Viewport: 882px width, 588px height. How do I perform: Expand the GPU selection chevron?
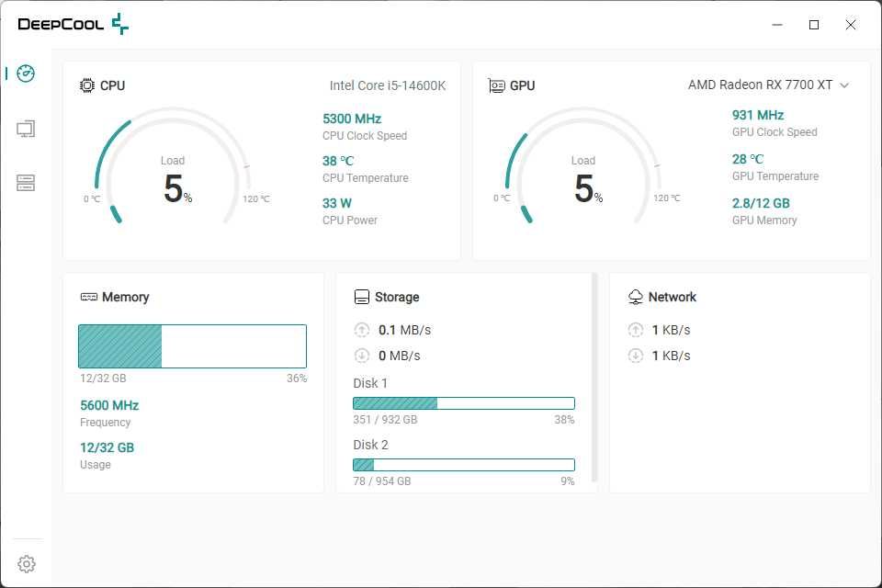[843, 85]
